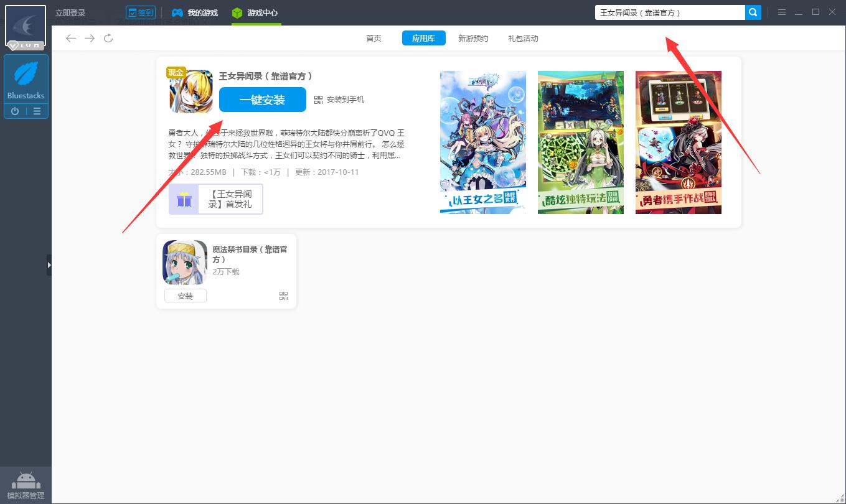Go back with the left arrow
The image size is (846, 504).
pyautogui.click(x=71, y=39)
